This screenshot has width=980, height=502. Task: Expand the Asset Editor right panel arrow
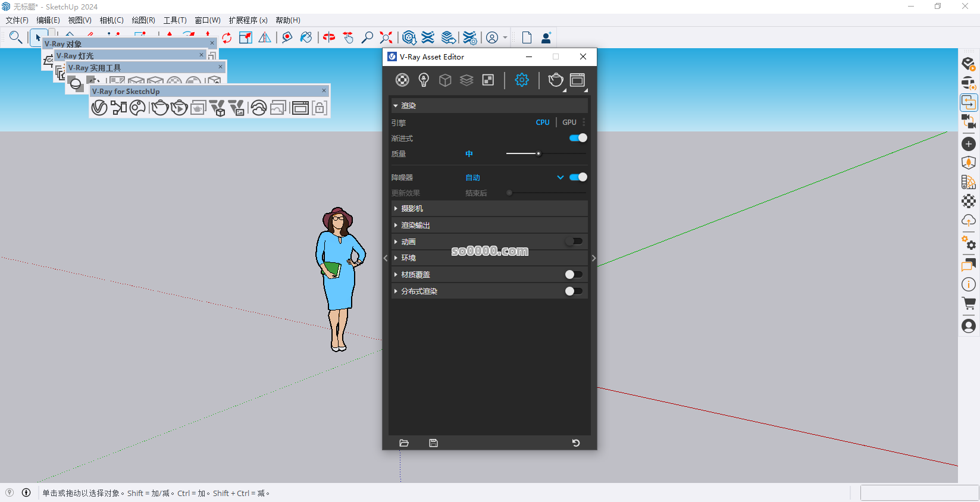point(594,258)
